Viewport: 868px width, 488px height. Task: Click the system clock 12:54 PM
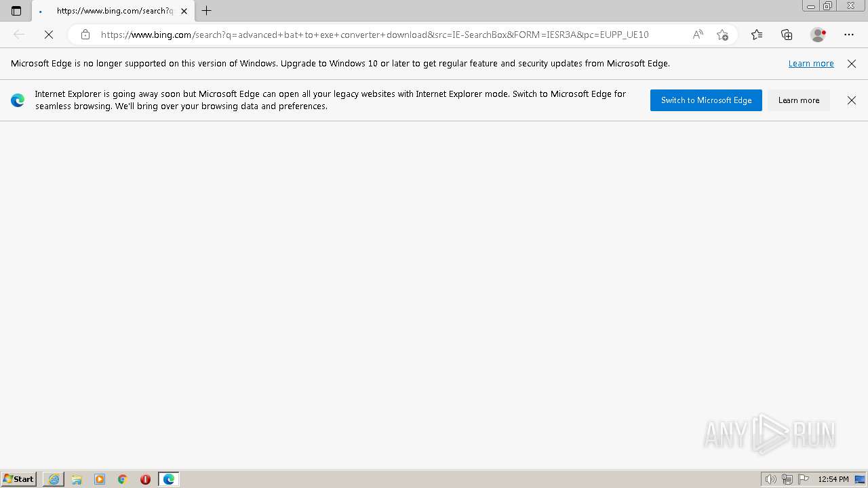pyautogui.click(x=833, y=479)
